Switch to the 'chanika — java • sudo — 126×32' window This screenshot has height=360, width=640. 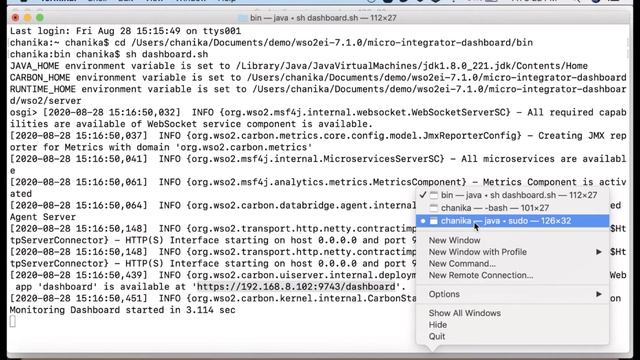point(512,221)
